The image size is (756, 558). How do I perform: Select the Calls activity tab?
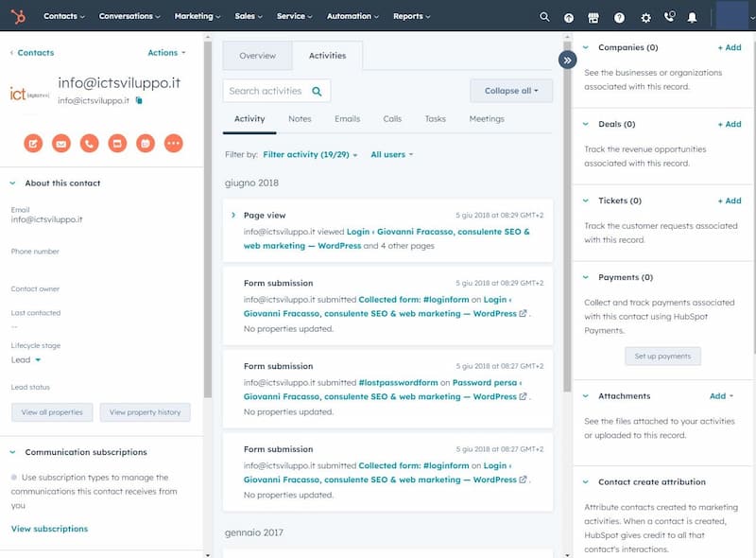click(392, 119)
